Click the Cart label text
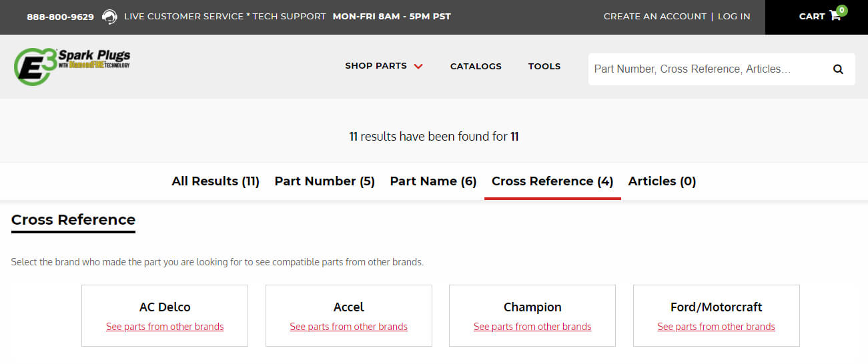This screenshot has width=868, height=364. [812, 17]
